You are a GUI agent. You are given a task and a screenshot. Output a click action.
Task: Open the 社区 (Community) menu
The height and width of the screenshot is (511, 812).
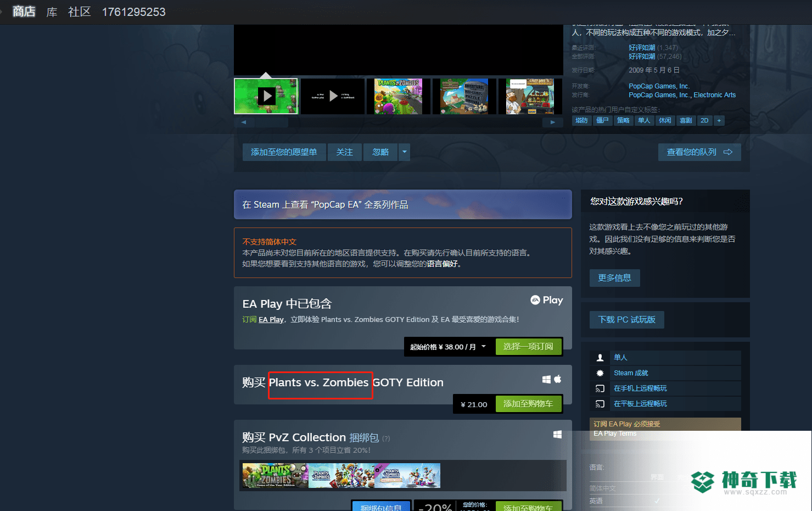[79, 12]
